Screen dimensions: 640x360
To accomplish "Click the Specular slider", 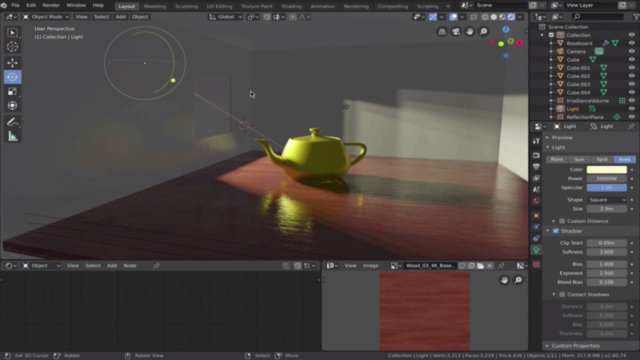I will [607, 188].
